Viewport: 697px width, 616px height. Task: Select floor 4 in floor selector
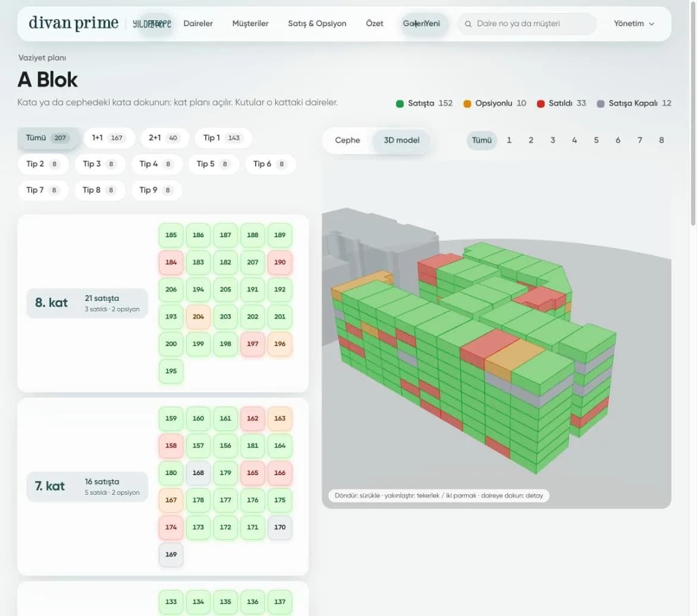pyautogui.click(x=574, y=140)
